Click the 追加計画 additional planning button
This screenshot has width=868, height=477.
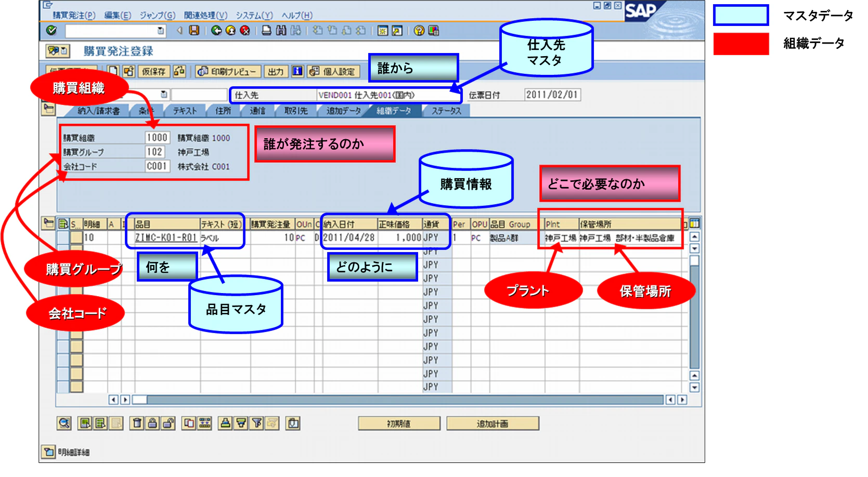point(493,423)
